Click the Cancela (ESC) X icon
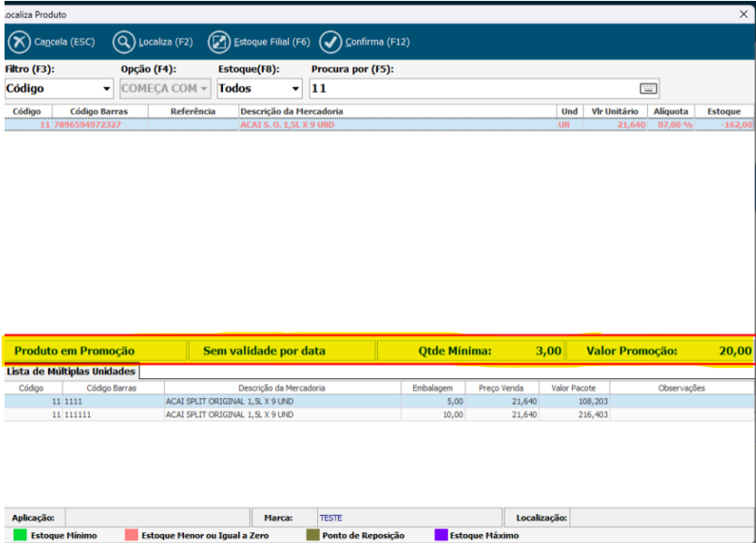This screenshot has height=543, width=756. click(19, 43)
